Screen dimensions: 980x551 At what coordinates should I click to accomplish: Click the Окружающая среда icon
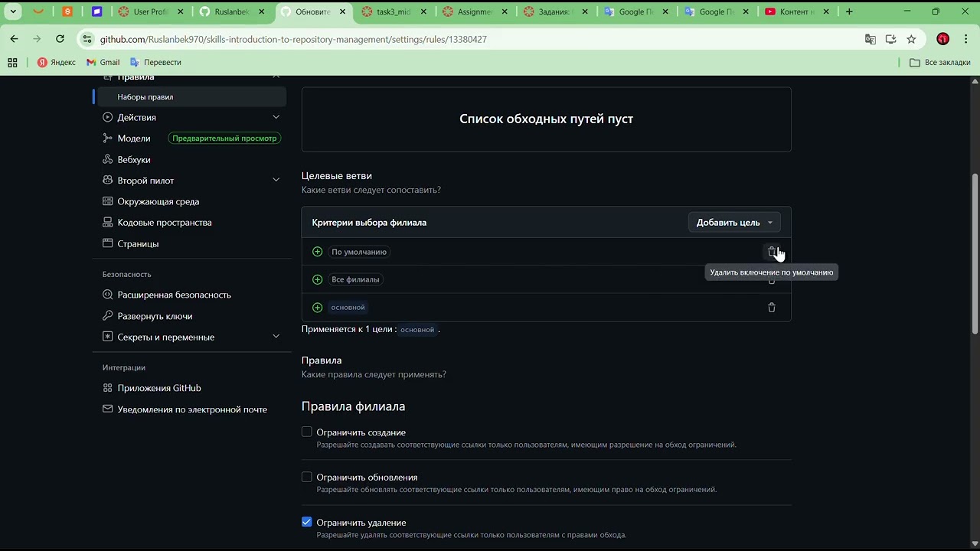tap(108, 201)
